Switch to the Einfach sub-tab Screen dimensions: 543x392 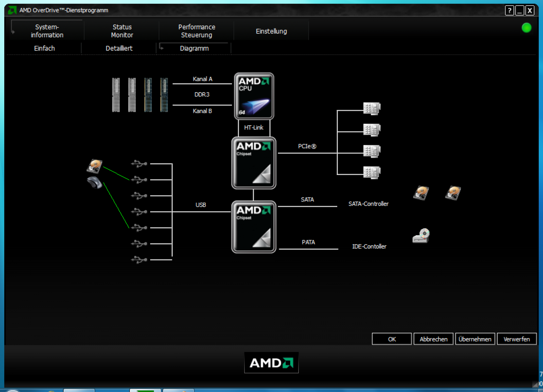point(45,48)
